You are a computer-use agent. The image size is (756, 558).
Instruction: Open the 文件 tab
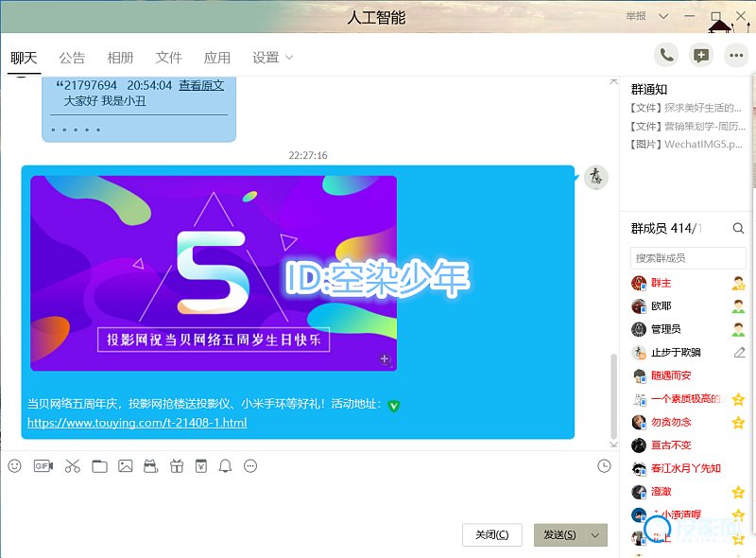tap(169, 58)
